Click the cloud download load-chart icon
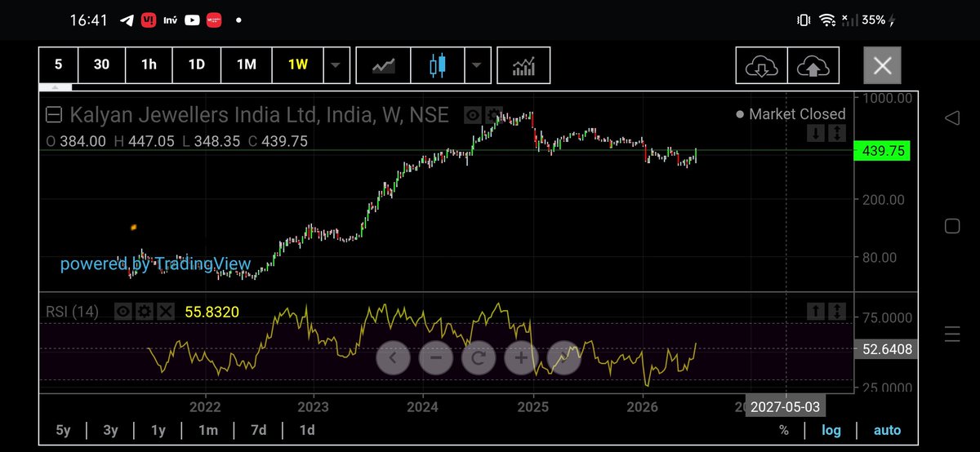 [x=761, y=66]
